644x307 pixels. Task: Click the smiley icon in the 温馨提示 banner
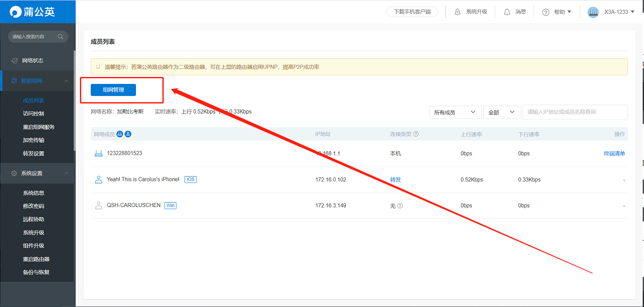coord(98,67)
